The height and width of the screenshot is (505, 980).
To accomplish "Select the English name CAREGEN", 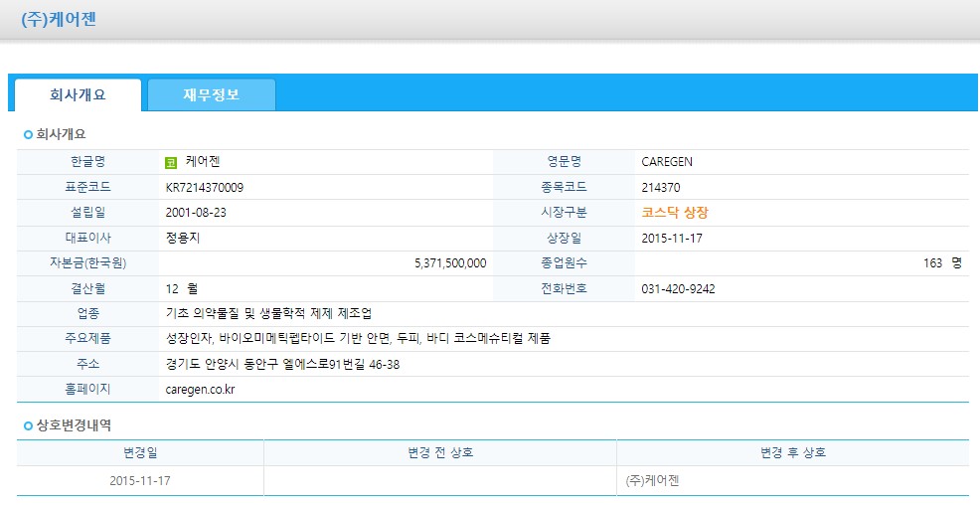I will pyautogui.click(x=667, y=162).
